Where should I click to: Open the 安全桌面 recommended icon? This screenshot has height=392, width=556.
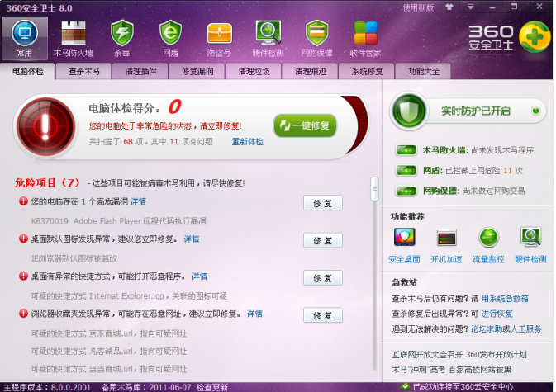[x=404, y=237]
